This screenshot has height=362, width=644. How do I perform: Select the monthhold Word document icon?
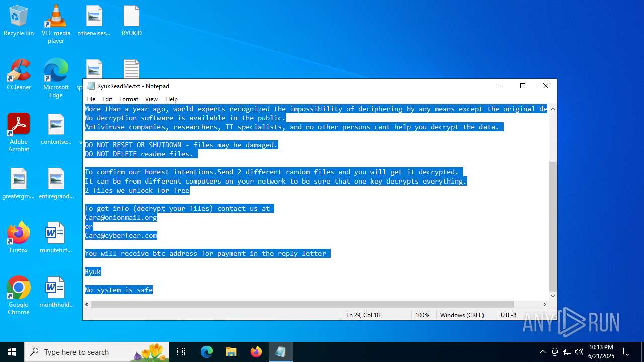(56, 292)
